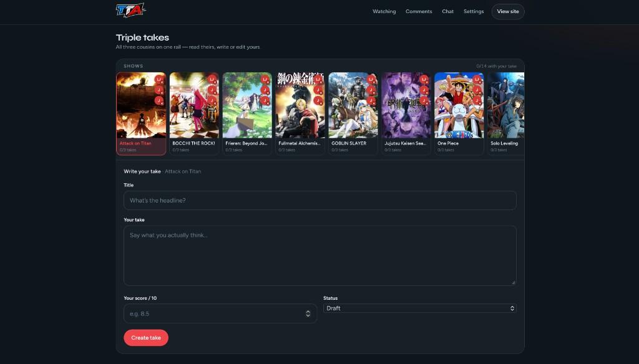
Task: Click middle red cousin badge on BOCCHI THE ROCK!
Action: 212,90
